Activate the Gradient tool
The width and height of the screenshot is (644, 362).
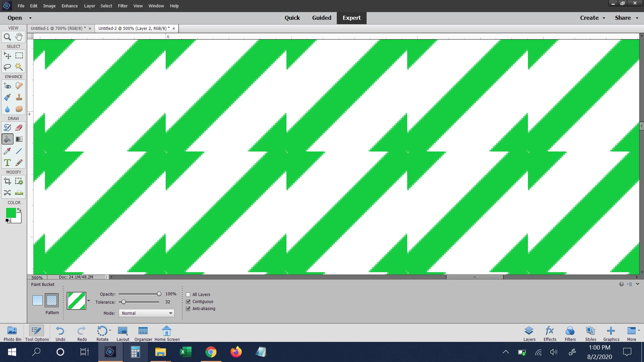pyautogui.click(x=19, y=139)
